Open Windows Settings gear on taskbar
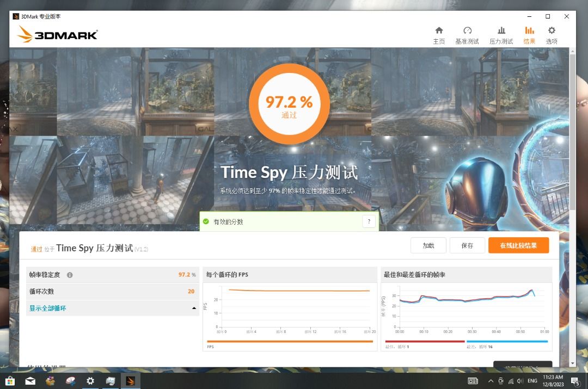The width and height of the screenshot is (588, 389). [x=90, y=381]
